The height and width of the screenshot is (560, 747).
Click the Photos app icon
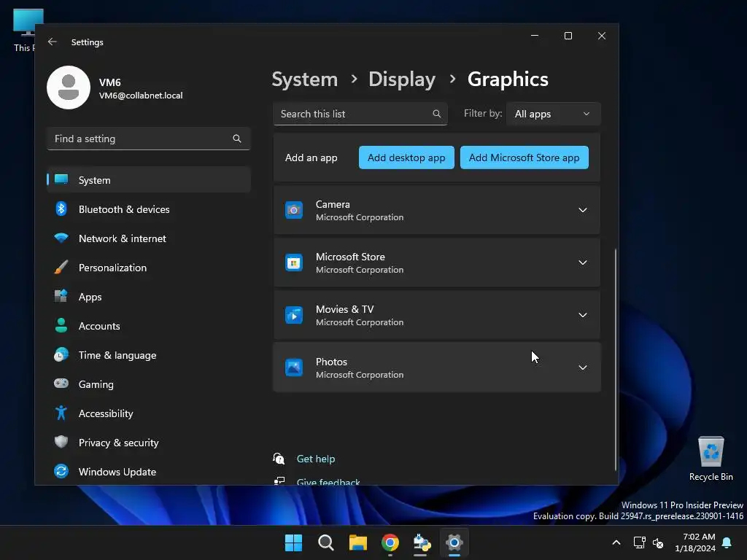pos(294,367)
